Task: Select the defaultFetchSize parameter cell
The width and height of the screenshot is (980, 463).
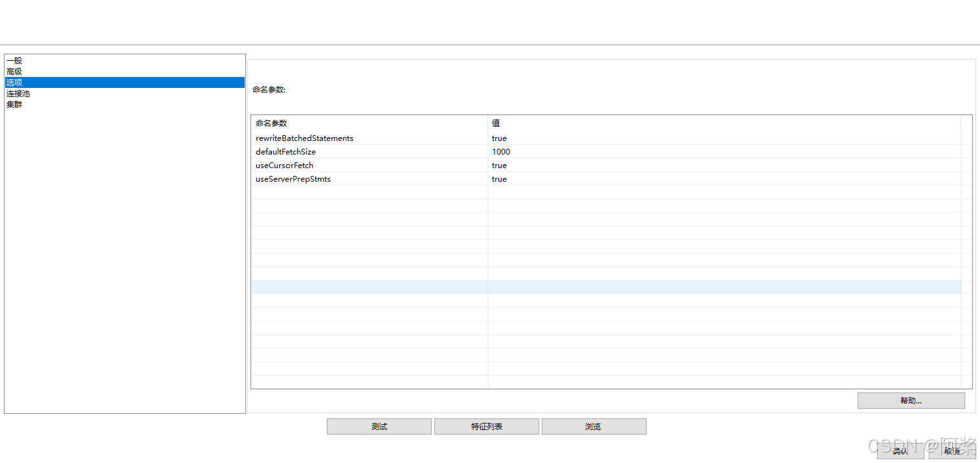Action: click(x=370, y=152)
